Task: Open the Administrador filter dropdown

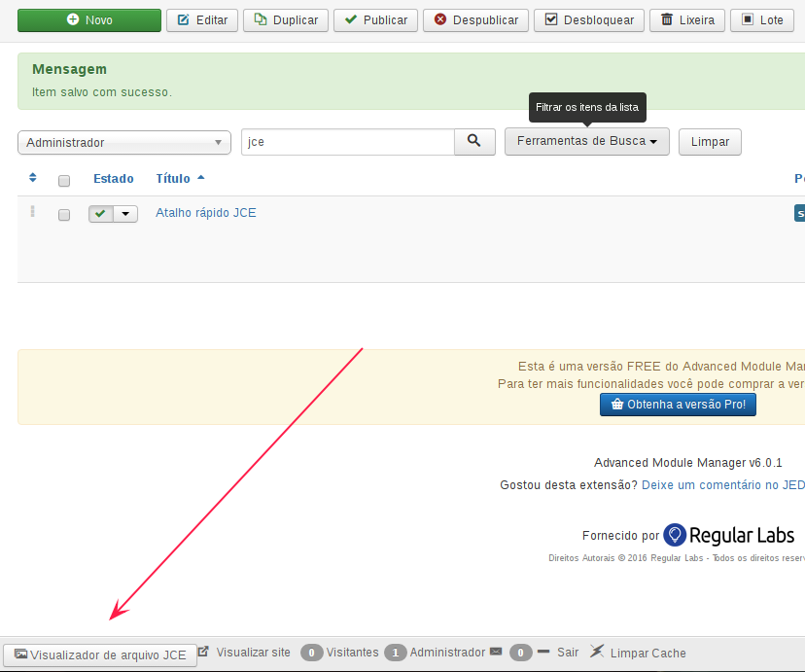Action: coord(123,142)
